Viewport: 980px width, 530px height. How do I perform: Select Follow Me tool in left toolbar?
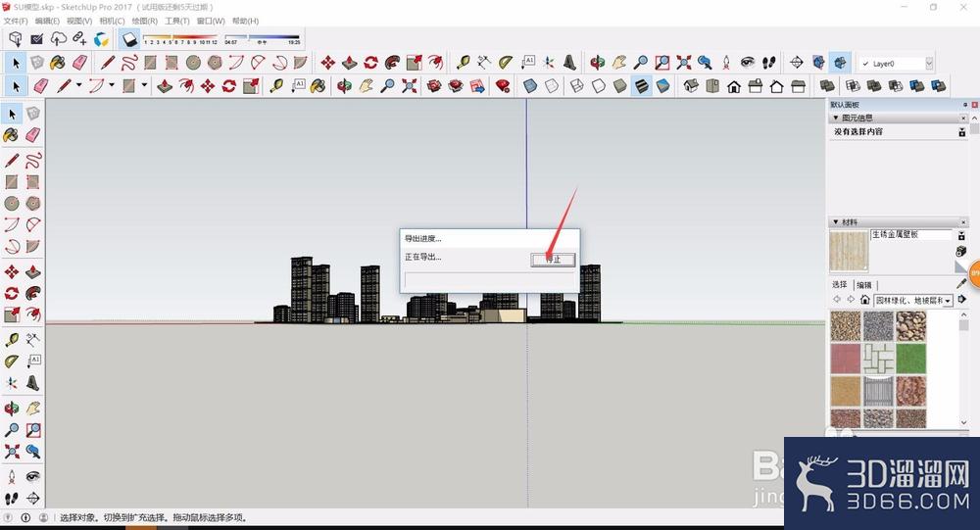click(33, 293)
